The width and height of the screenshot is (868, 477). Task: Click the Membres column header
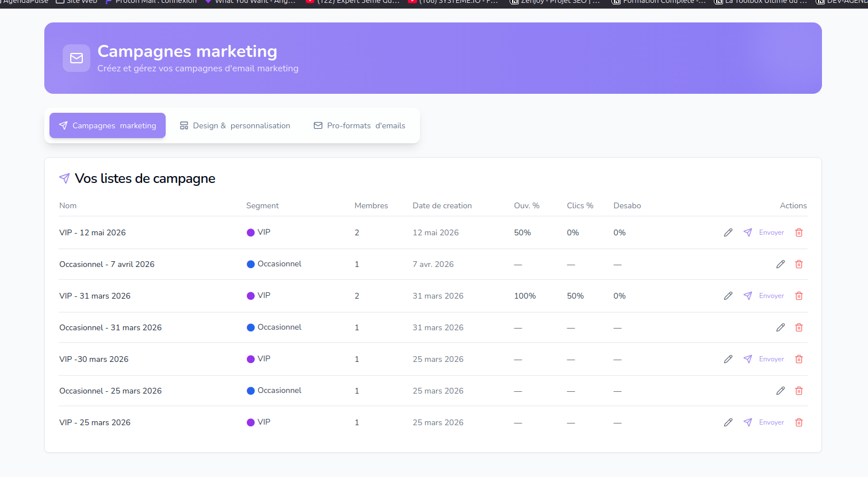point(371,205)
